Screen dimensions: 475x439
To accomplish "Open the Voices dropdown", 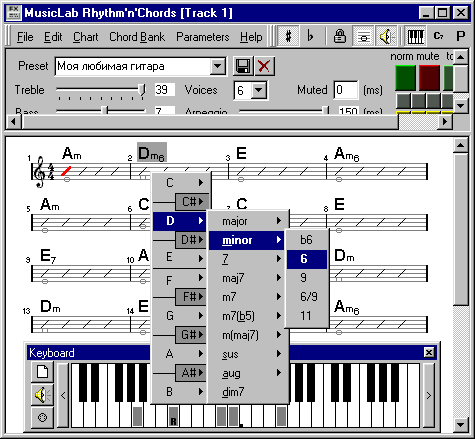I will pyautogui.click(x=259, y=90).
